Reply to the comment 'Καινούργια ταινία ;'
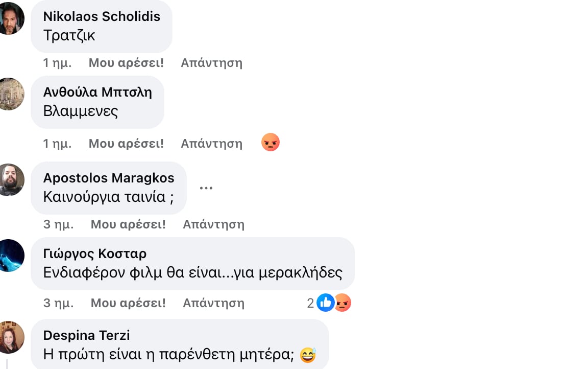This screenshot has height=369, width=588. 213,224
